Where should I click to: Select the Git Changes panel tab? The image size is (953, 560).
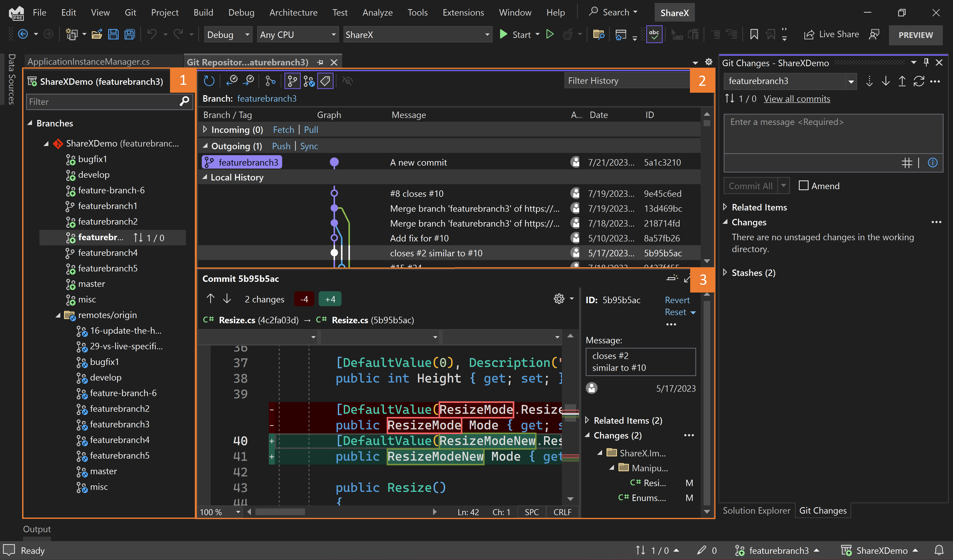click(x=822, y=509)
